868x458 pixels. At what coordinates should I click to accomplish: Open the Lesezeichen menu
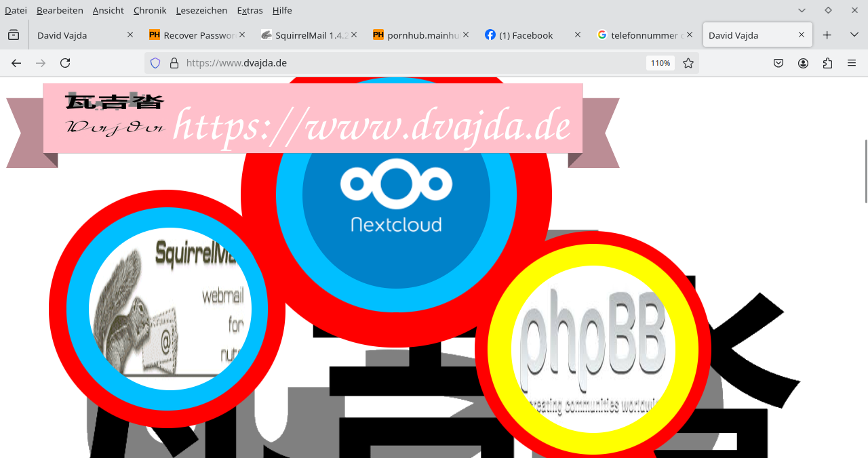coord(201,10)
